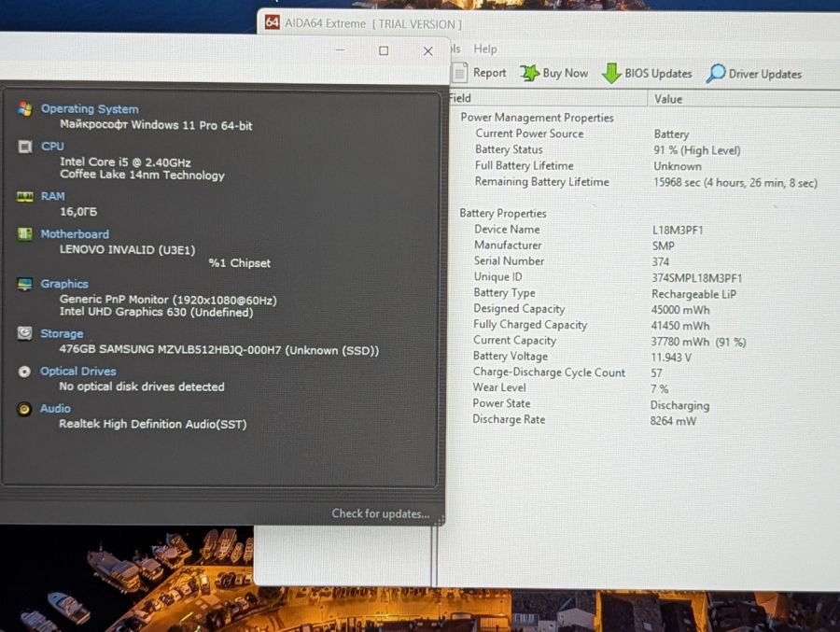Open the CPU section link
The height and width of the screenshot is (632, 840).
point(52,147)
